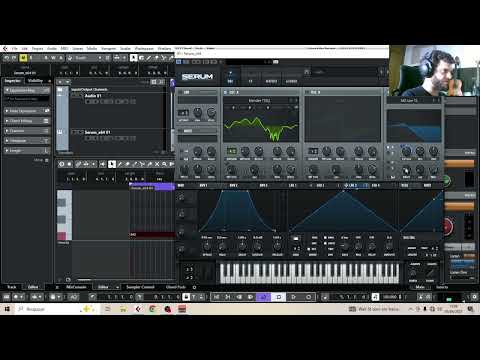Select the Draw pencil tool in project toolbar
The width and height of the screenshot is (480, 360).
[149, 58]
